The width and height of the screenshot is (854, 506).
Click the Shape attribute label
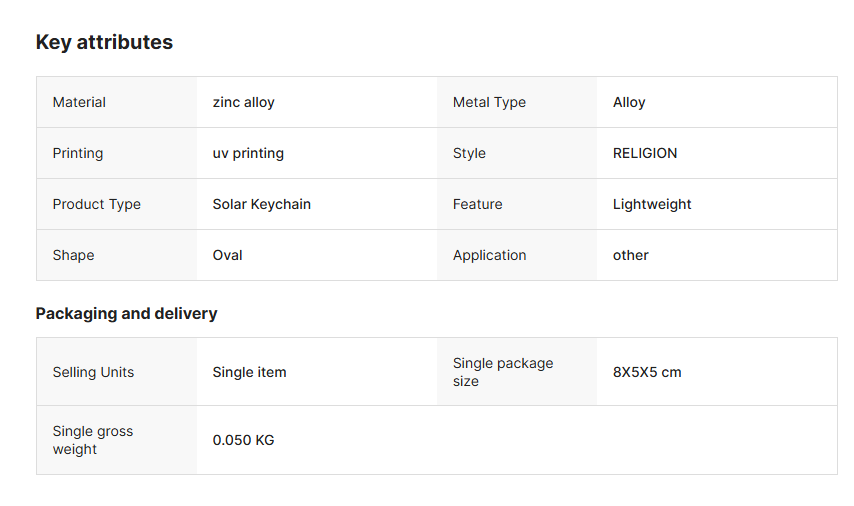tap(74, 255)
